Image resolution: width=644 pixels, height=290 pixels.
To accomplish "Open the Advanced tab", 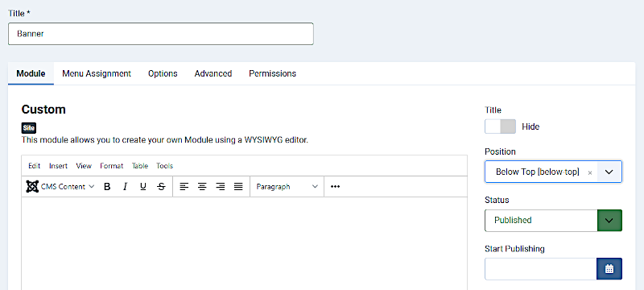I will point(213,73).
